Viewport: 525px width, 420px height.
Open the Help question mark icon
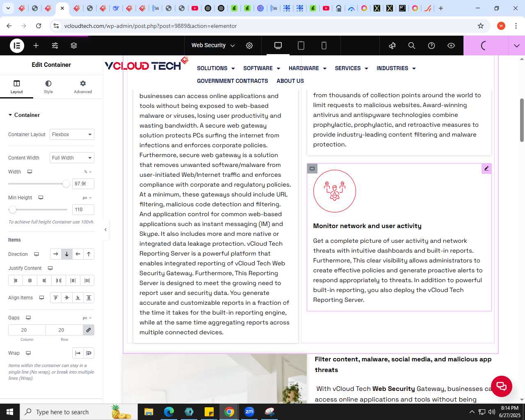[431, 46]
